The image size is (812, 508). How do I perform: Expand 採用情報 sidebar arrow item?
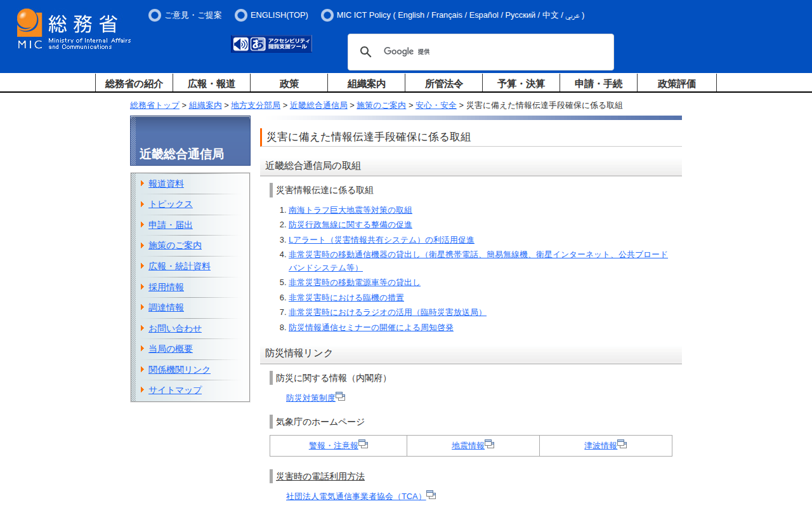166,287
